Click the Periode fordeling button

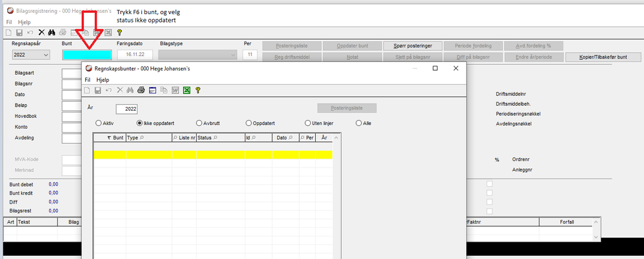point(473,46)
